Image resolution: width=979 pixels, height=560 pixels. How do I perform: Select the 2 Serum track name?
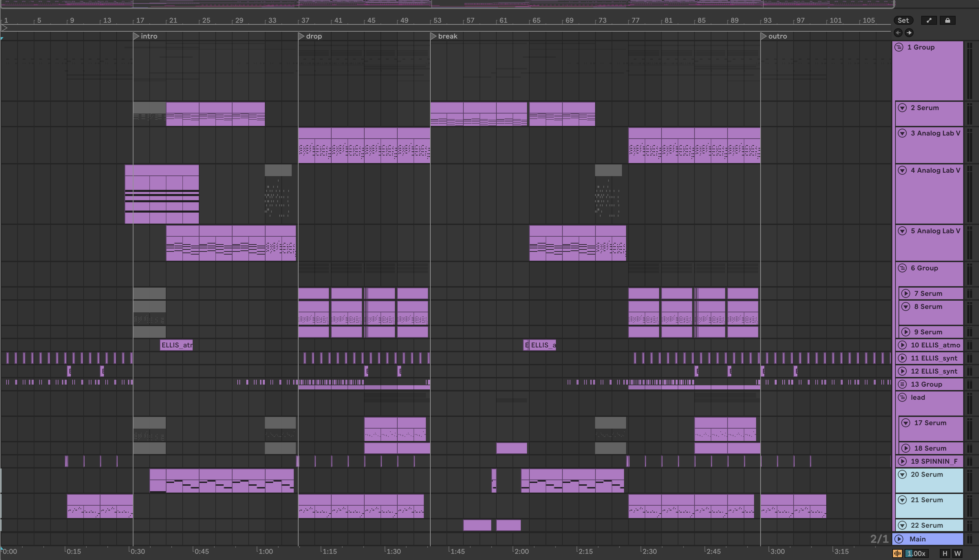pyautogui.click(x=924, y=108)
